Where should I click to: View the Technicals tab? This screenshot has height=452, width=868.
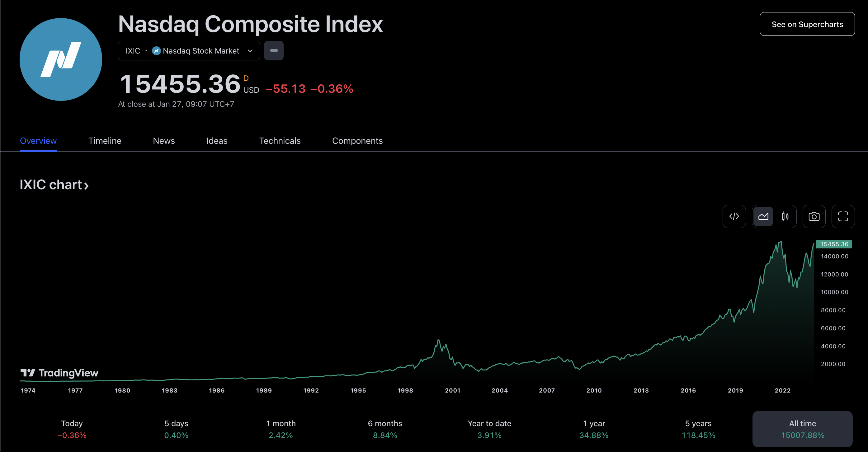[280, 141]
